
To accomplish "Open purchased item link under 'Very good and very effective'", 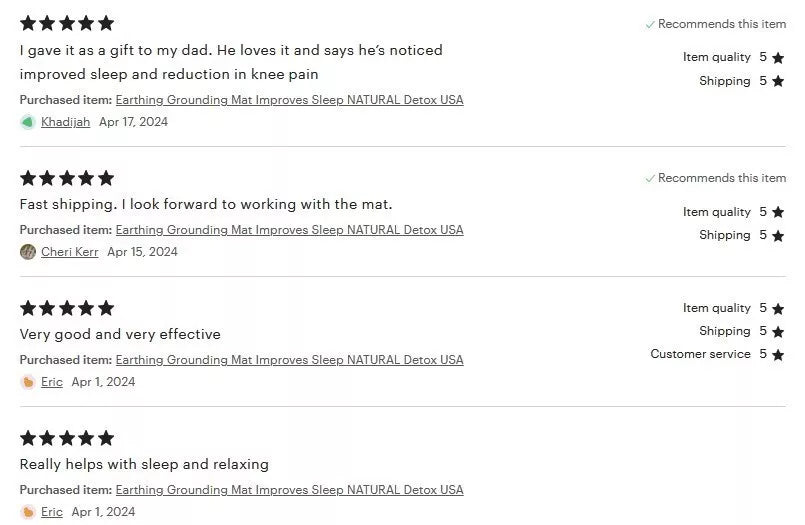I will click(290, 360).
